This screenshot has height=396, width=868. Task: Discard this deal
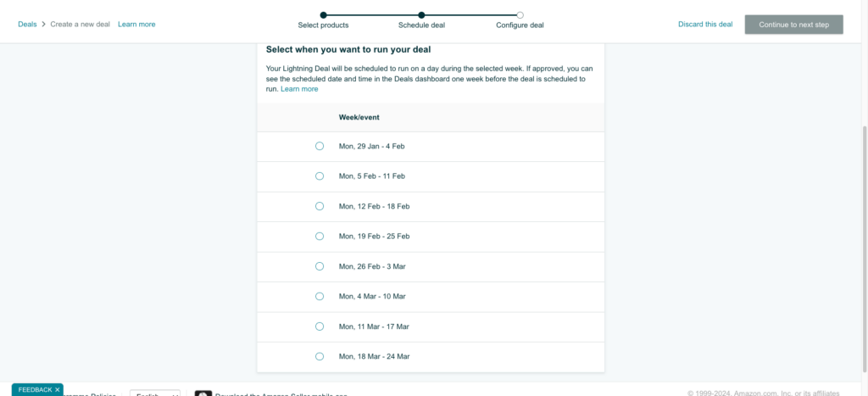pyautogui.click(x=705, y=25)
